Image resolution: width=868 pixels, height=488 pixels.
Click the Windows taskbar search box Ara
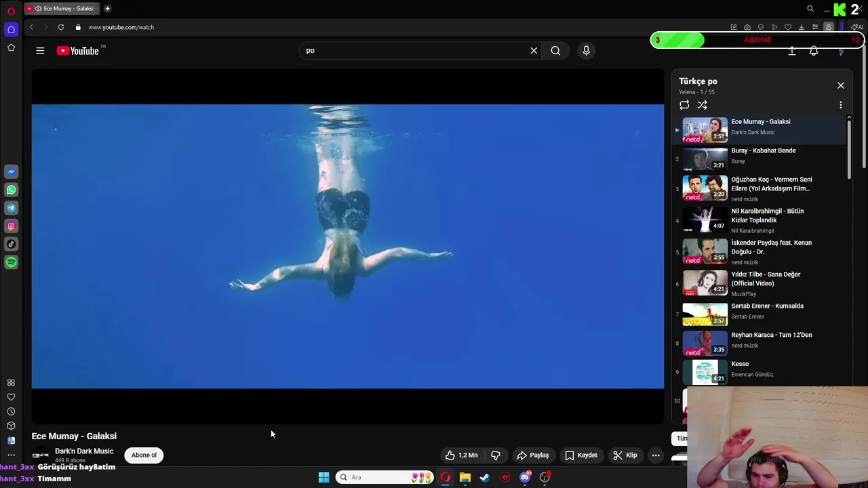385,477
